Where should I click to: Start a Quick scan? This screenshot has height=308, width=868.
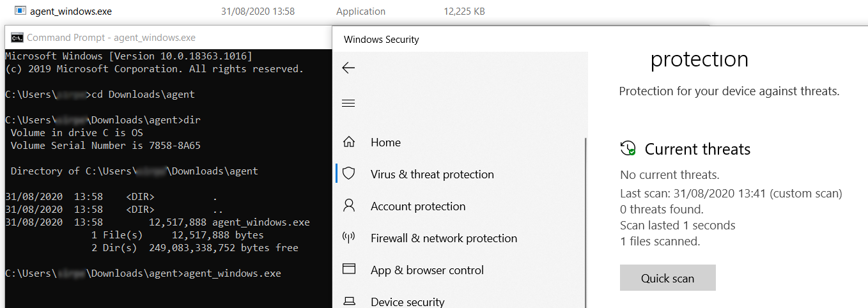click(x=667, y=278)
